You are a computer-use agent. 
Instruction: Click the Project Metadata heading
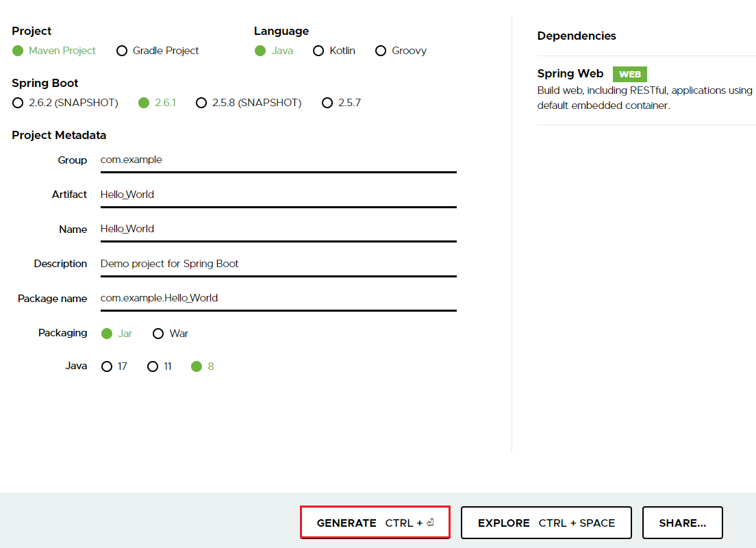coord(59,135)
